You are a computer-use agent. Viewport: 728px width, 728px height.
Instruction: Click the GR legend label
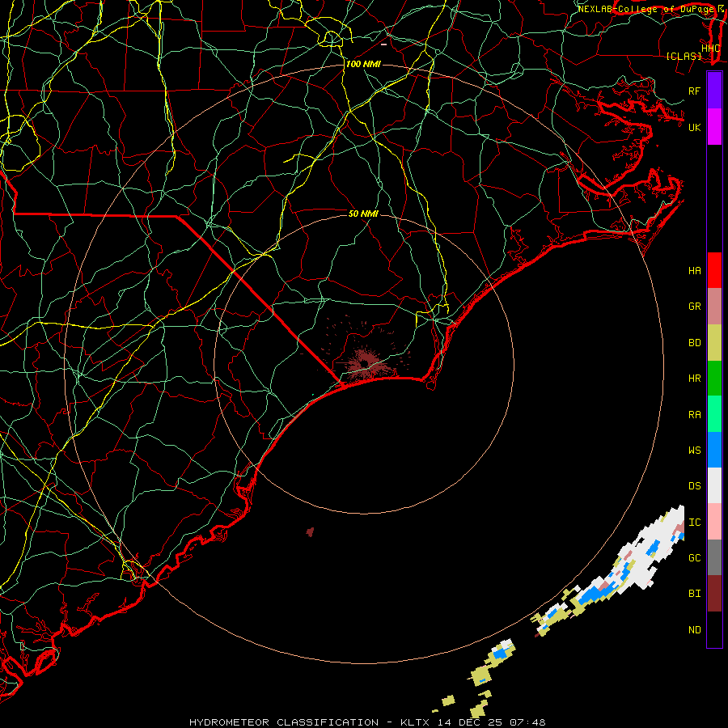click(x=694, y=307)
